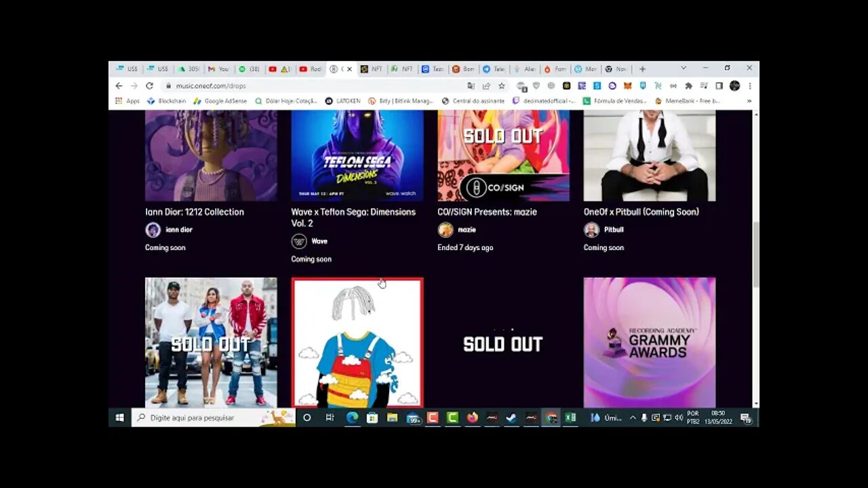Switch to the 305 tab
This screenshot has width=868, height=488.
coord(188,69)
